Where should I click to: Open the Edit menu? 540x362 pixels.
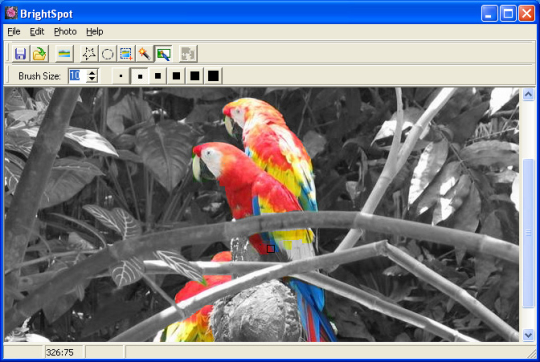(x=37, y=32)
